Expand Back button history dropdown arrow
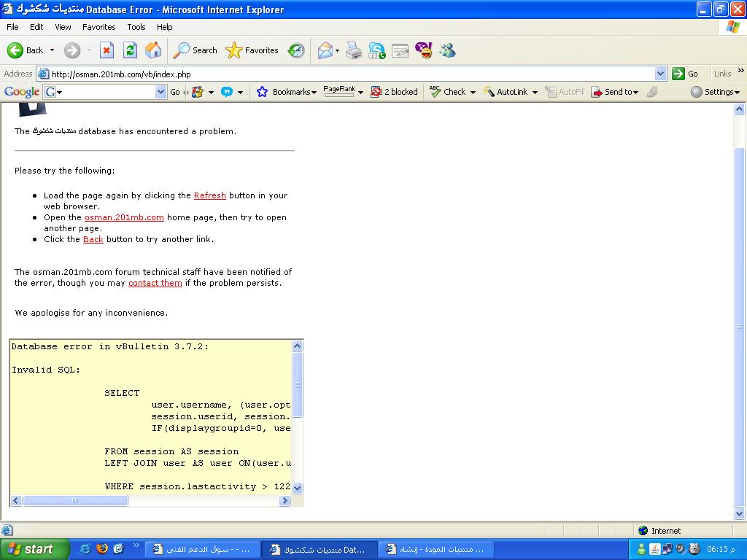The image size is (747, 560). pos(52,50)
